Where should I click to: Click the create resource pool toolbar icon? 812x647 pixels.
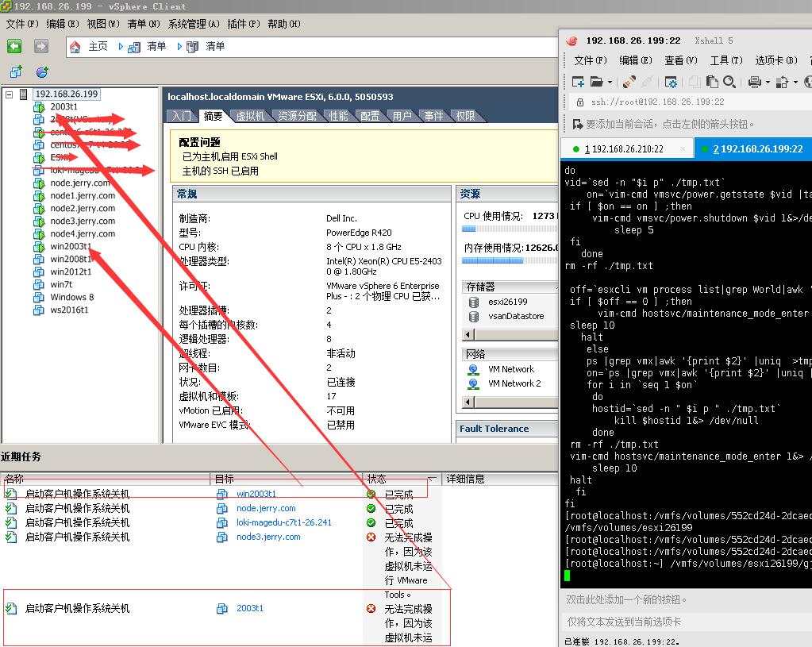click(42, 72)
